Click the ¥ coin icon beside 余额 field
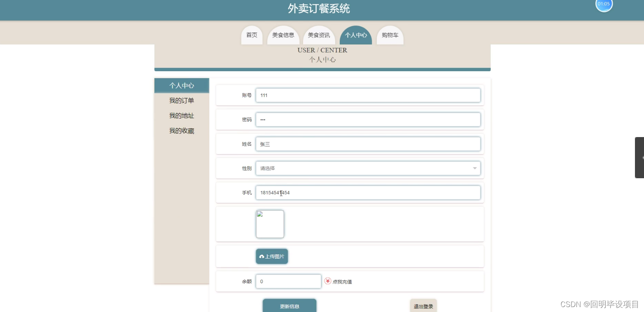 327,281
